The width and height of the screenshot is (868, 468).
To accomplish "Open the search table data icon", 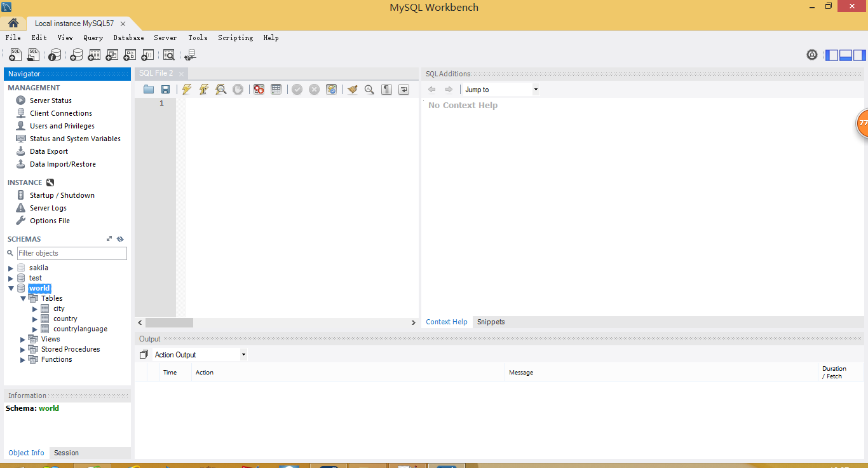I will click(x=169, y=55).
